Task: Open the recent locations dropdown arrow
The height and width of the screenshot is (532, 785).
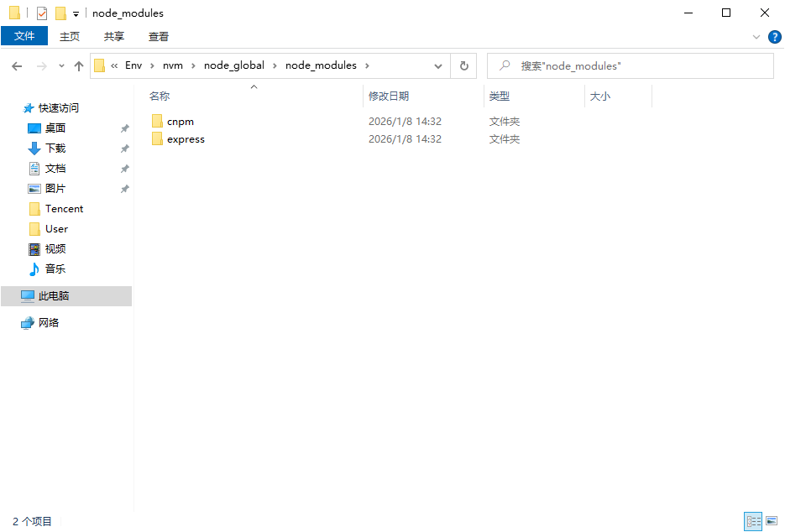Action: (61, 65)
